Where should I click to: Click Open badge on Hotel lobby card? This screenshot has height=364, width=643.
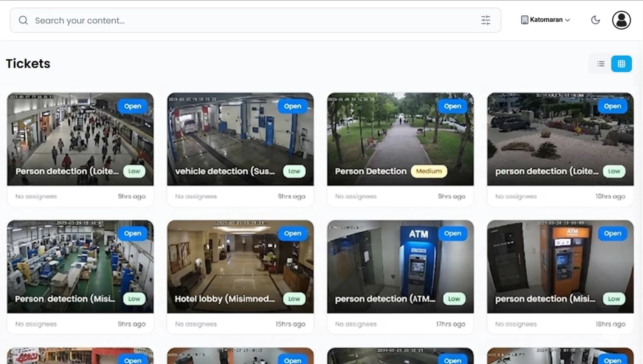(x=292, y=234)
